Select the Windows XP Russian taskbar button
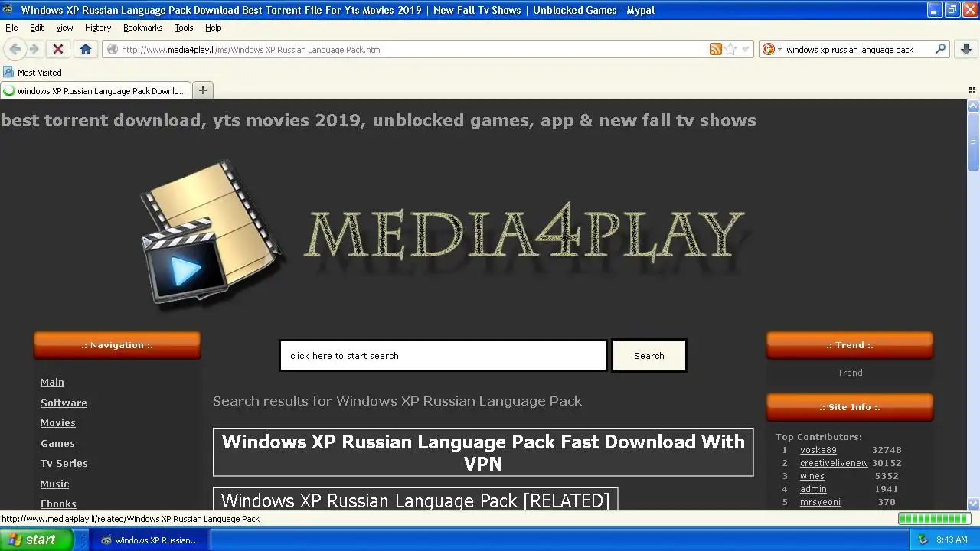The width and height of the screenshot is (980, 551). 149,540
